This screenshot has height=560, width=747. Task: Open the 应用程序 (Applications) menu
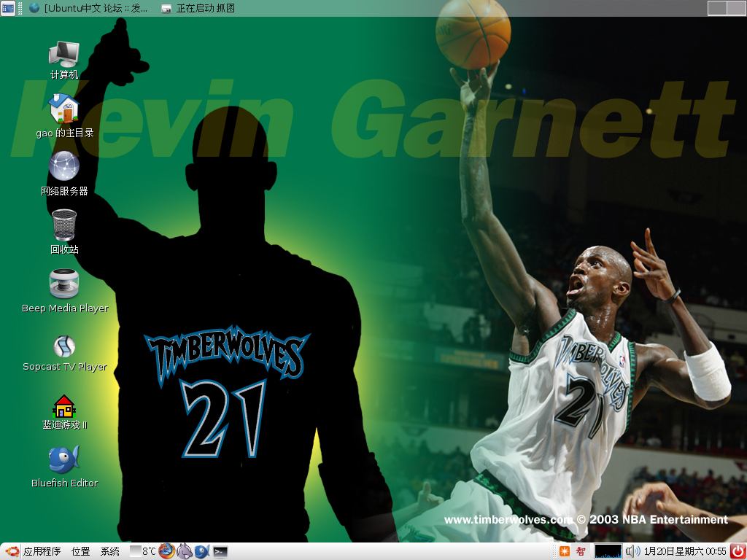[42, 551]
